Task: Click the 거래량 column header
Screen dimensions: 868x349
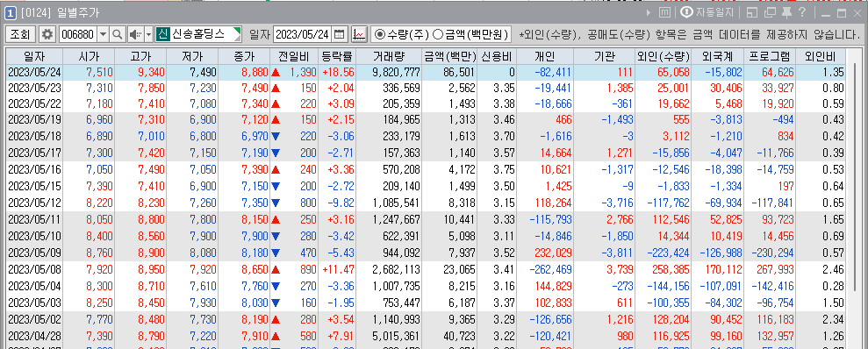Action: [x=389, y=56]
